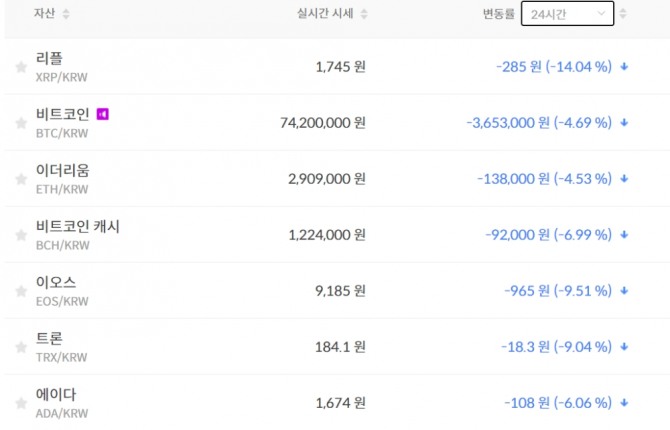
Task: Click the down arrow on Bitcoin change
Action: tap(624, 123)
